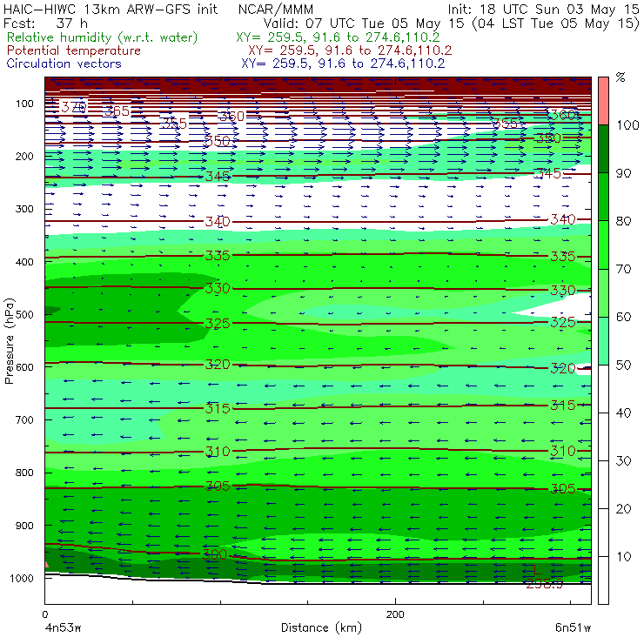Click the darkest green 90-100% colorbar segment
The height and width of the screenshot is (644, 644).
pyautogui.click(x=603, y=149)
